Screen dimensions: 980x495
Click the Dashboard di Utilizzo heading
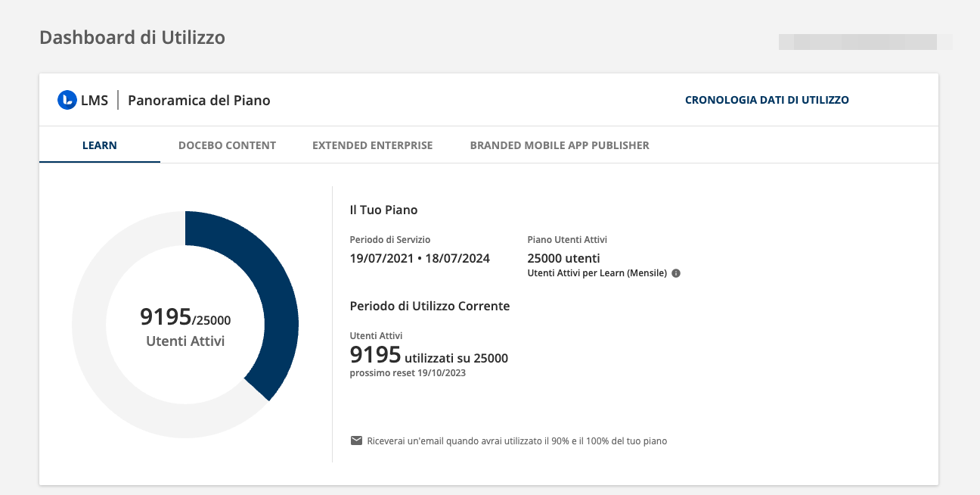coord(132,37)
